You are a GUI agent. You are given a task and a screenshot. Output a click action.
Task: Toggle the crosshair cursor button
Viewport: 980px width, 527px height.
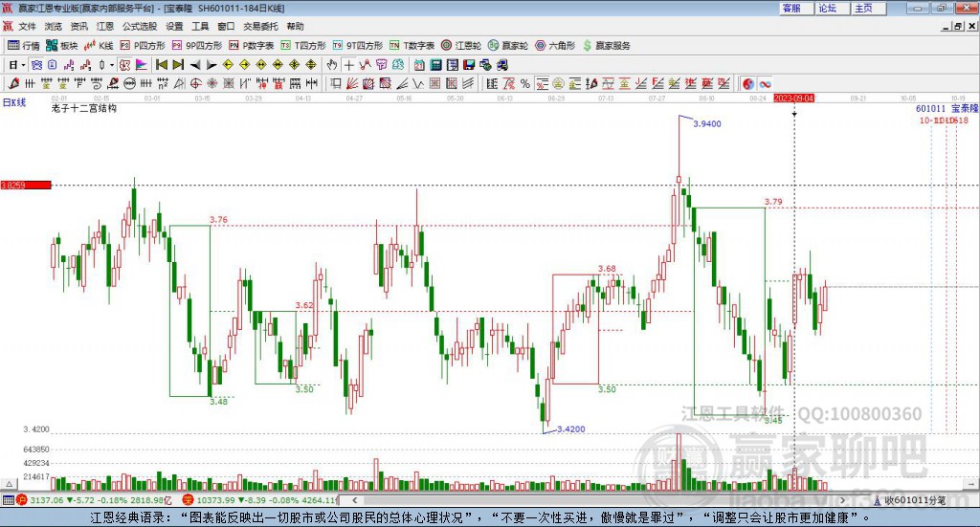coord(348,65)
